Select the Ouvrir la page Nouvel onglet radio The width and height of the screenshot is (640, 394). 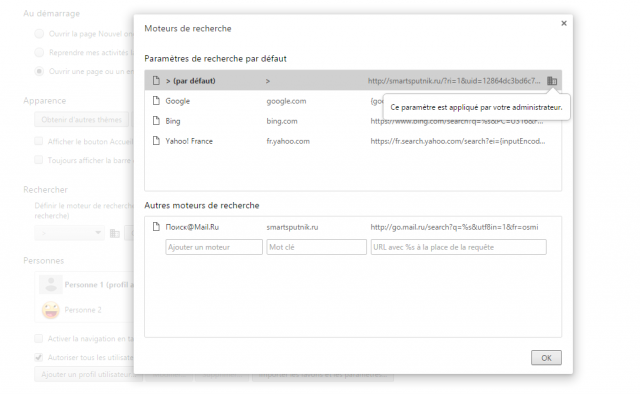39,33
